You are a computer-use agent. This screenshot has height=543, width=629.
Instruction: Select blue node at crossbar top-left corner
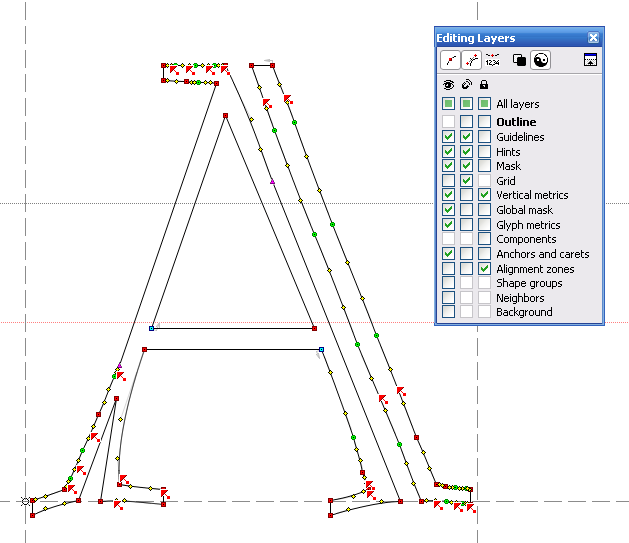(x=151, y=328)
